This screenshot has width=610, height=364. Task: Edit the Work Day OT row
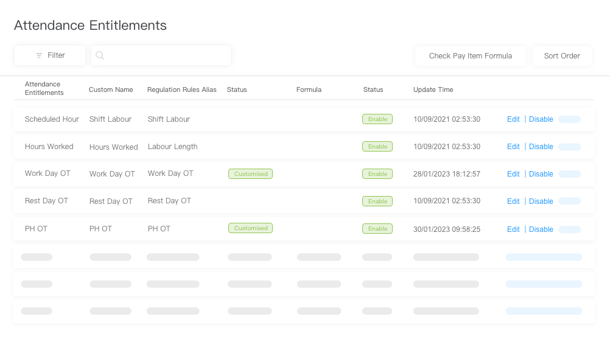513,174
